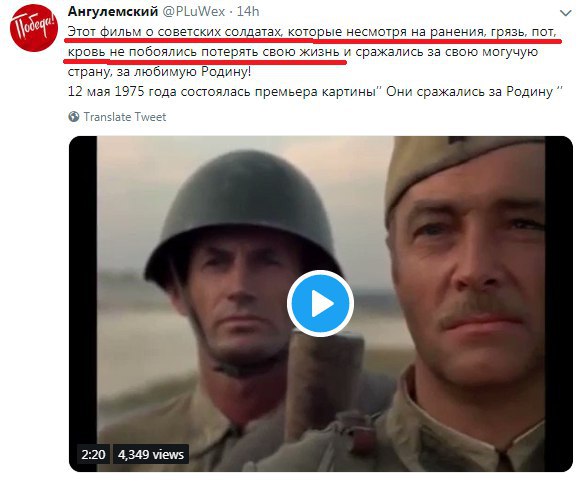Click the text line about 12 мая 1975
Image resolution: width=580 pixels, height=481 pixels.
click(315, 91)
